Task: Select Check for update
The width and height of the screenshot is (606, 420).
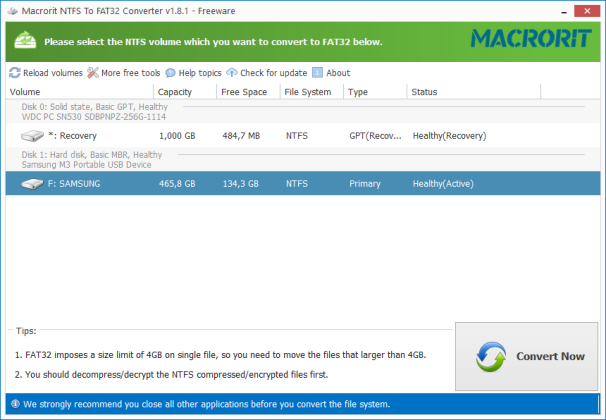Action: click(267, 73)
